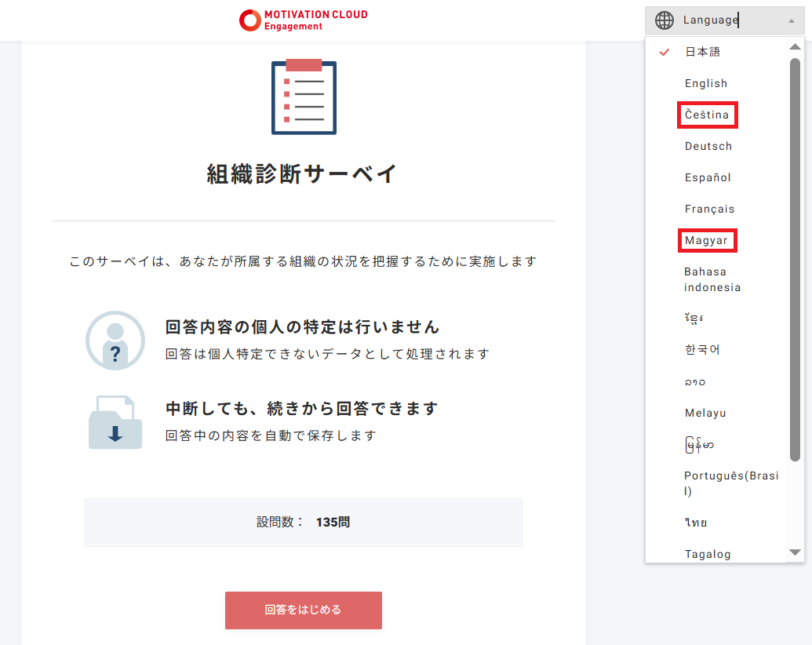Select 日本語 as the survey language
Image resolution: width=812 pixels, height=645 pixels.
(x=701, y=52)
